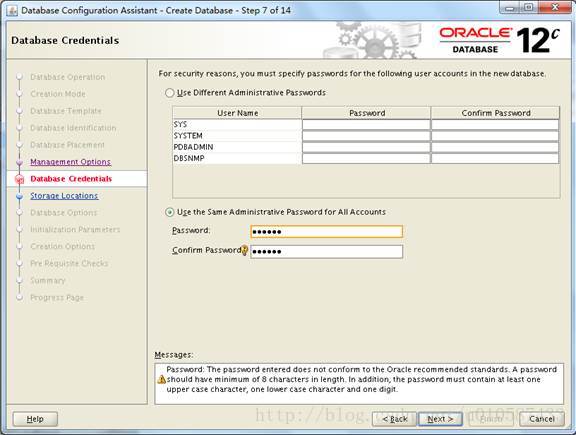This screenshot has height=435, width=576.
Task: Click the Java app icon in title bar
Action: [x=12, y=10]
